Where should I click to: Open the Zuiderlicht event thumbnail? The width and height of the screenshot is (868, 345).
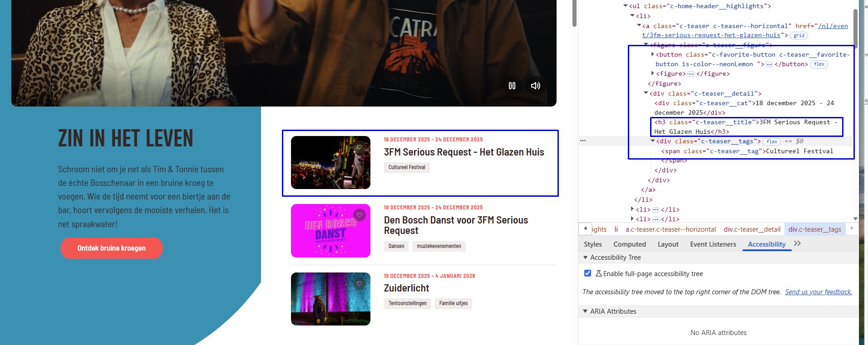pos(330,299)
